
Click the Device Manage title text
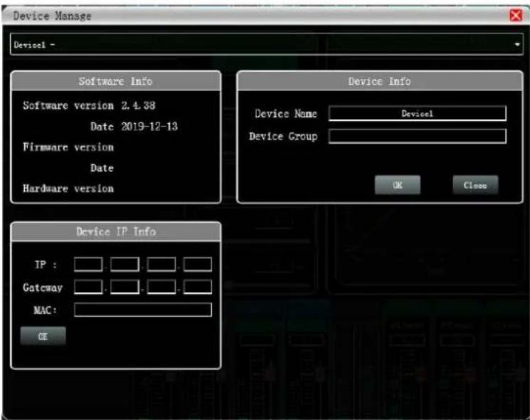point(52,16)
